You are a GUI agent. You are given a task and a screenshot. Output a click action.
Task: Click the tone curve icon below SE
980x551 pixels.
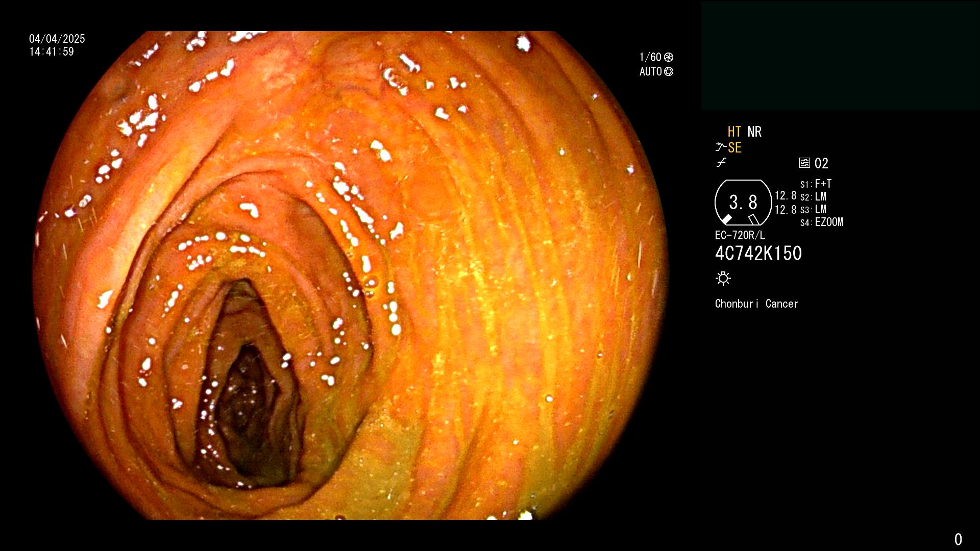tap(721, 163)
